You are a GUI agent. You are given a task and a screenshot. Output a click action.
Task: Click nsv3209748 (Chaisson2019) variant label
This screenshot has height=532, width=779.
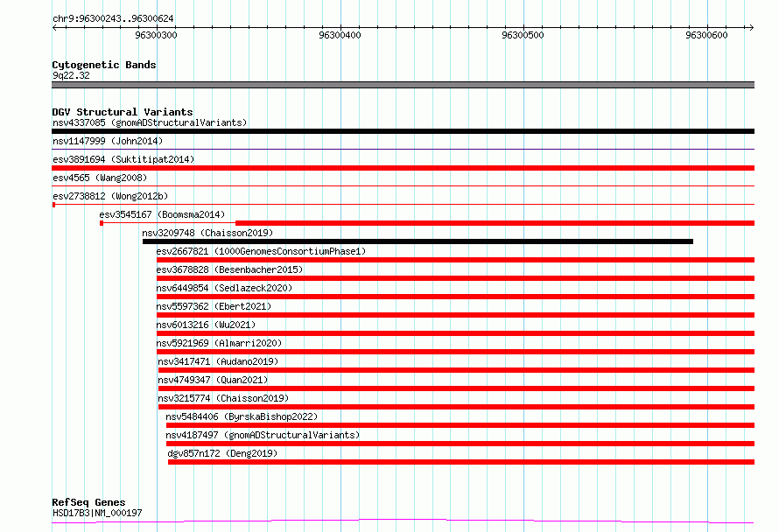pos(207,233)
